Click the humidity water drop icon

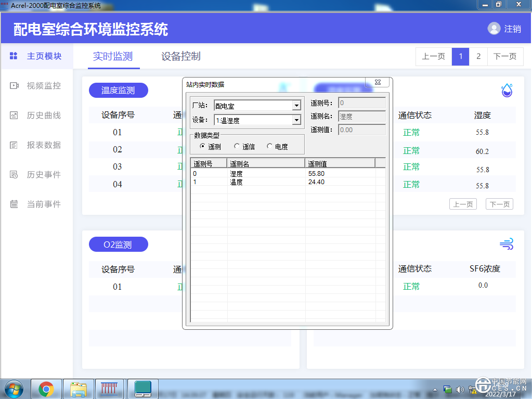[x=507, y=91]
